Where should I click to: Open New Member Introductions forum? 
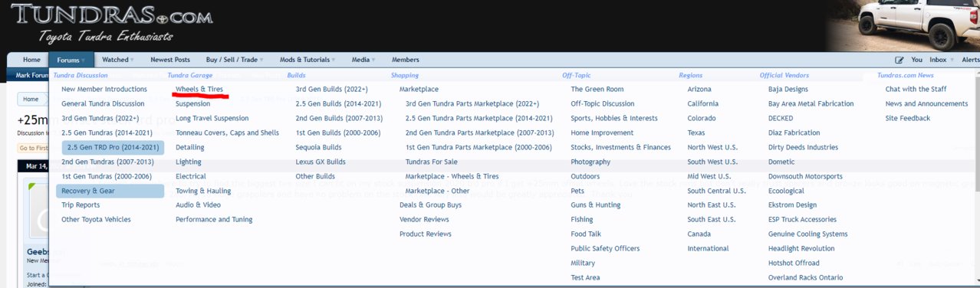pyautogui.click(x=104, y=89)
